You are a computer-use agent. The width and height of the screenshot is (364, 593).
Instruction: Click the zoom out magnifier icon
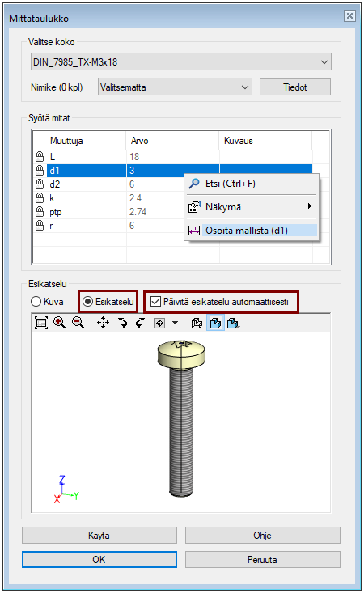78,323
